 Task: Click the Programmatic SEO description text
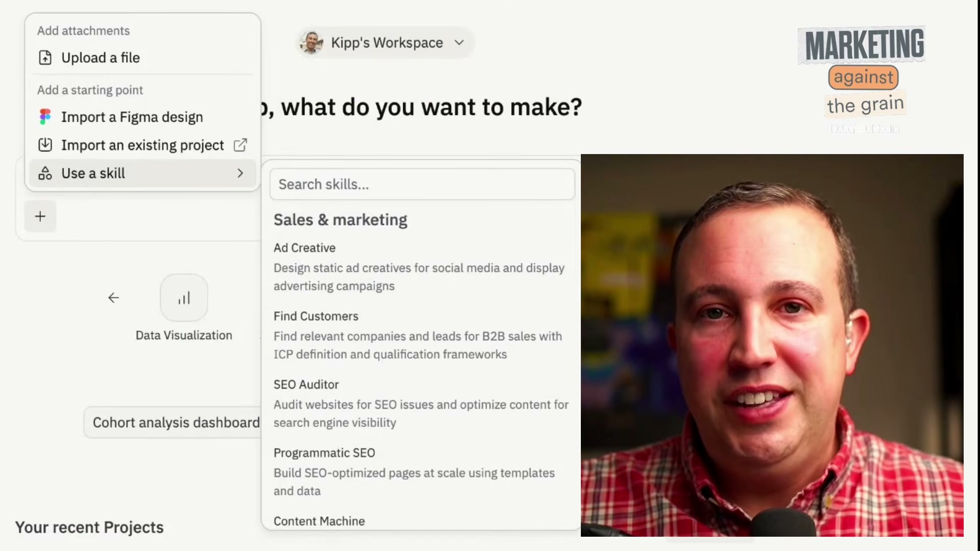tap(414, 482)
